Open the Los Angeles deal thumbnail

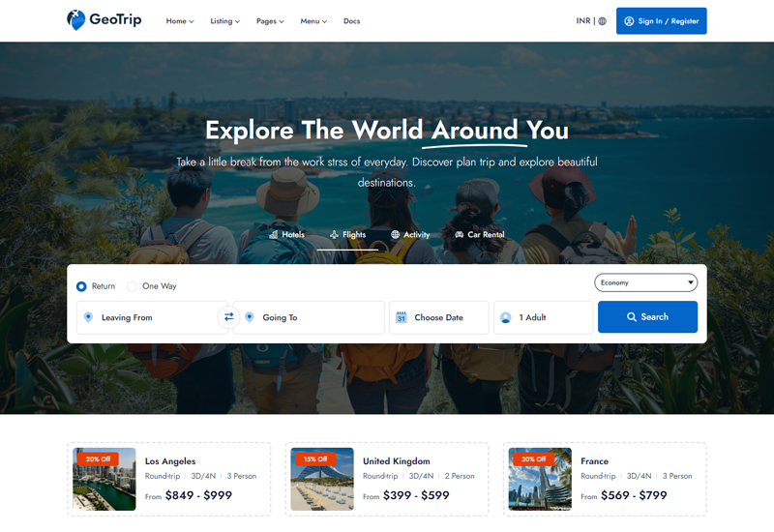(x=104, y=479)
